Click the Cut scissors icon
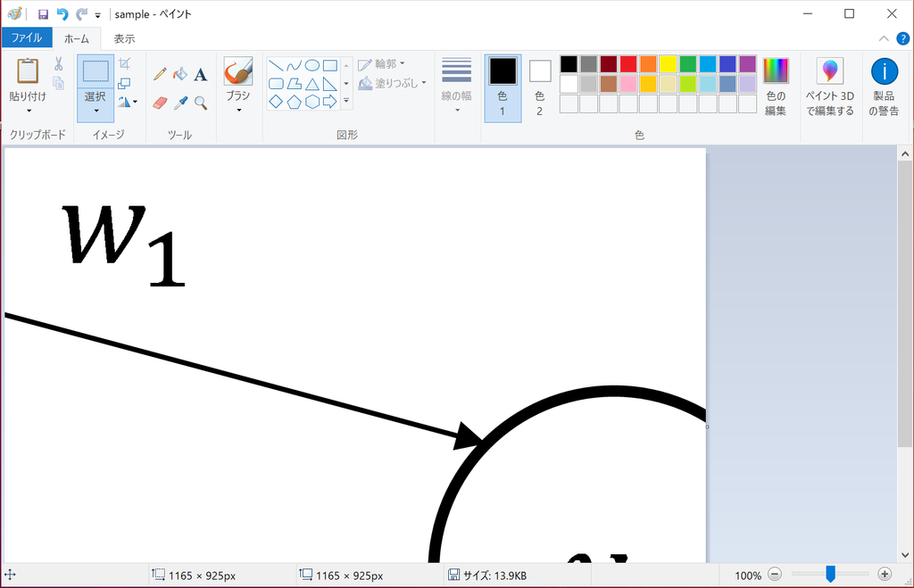This screenshot has width=914, height=588. pyautogui.click(x=58, y=63)
